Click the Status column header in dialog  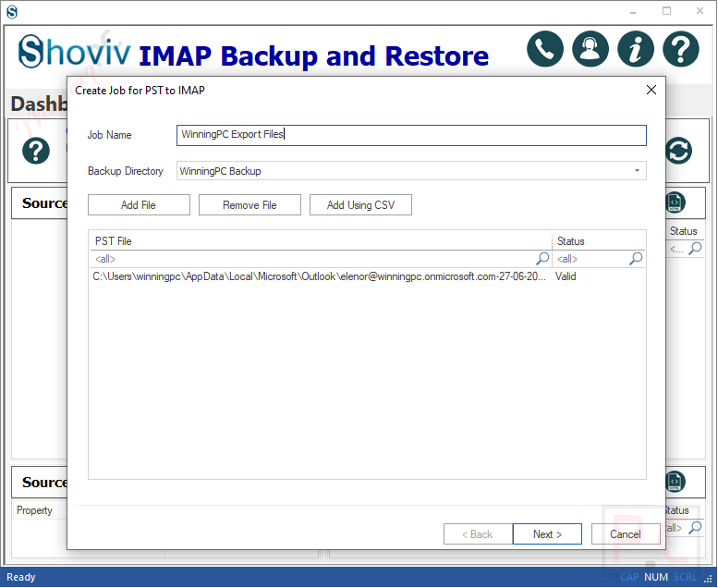point(599,241)
